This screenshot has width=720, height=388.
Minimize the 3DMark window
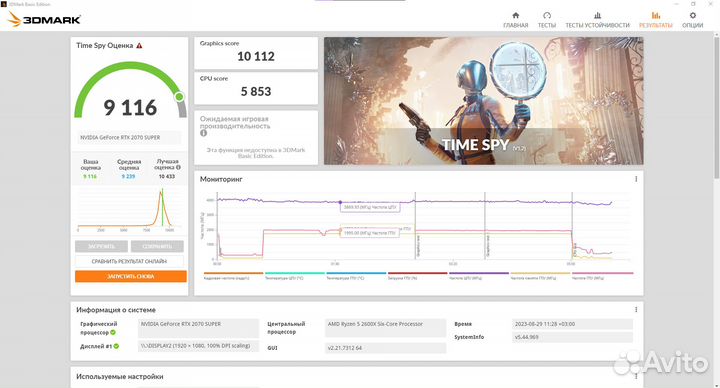tap(676, 4)
